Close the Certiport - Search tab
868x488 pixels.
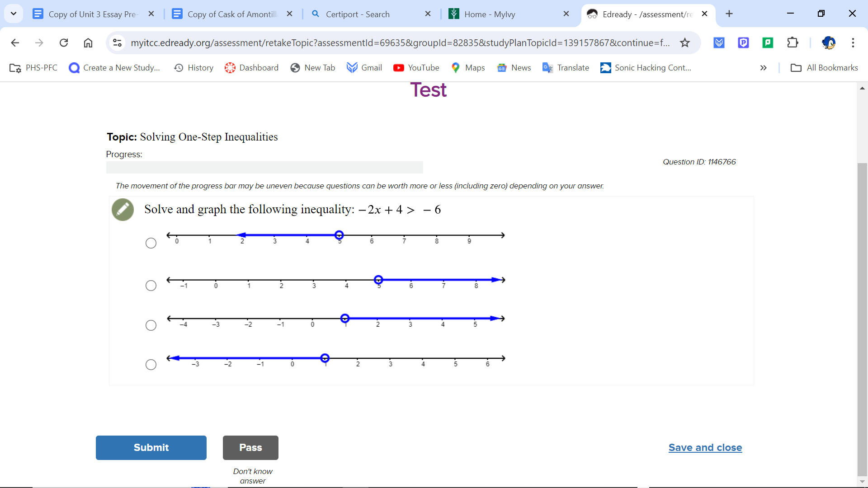[x=428, y=14]
